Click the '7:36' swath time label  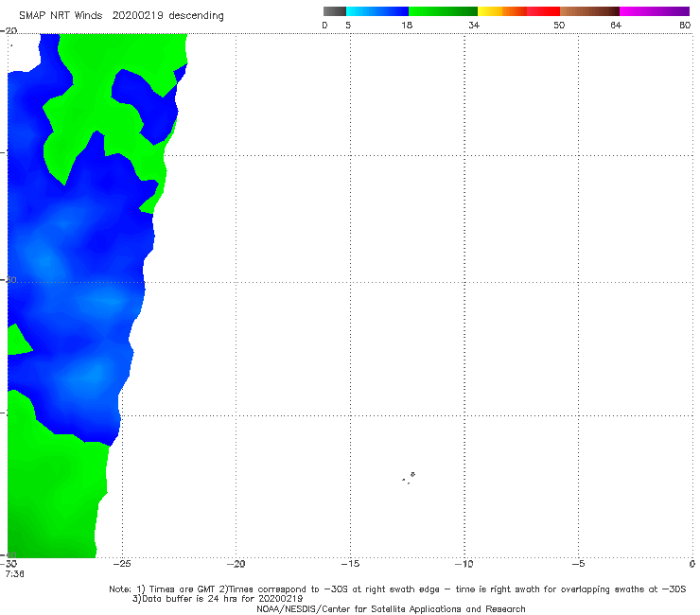click(15, 574)
